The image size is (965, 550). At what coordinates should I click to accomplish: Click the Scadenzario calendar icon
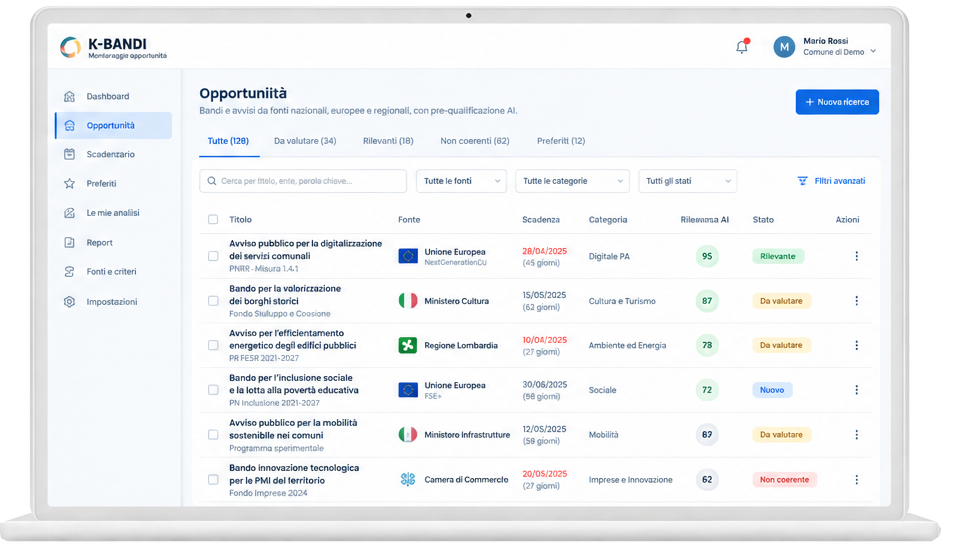[70, 154]
